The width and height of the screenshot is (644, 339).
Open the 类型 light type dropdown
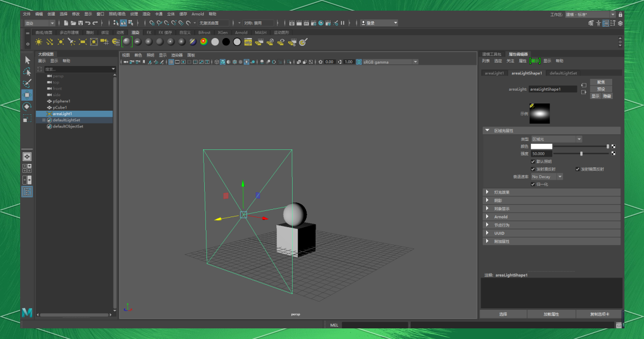557,139
